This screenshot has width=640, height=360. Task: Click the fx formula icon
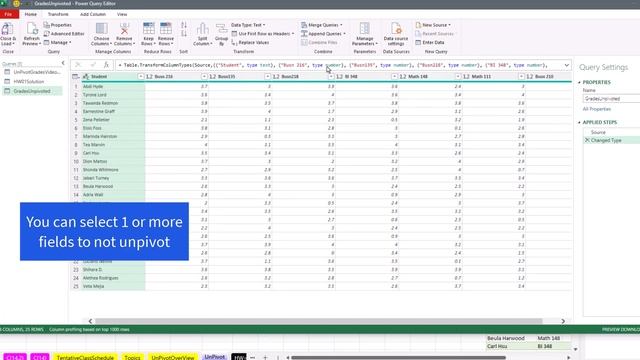click(106, 65)
